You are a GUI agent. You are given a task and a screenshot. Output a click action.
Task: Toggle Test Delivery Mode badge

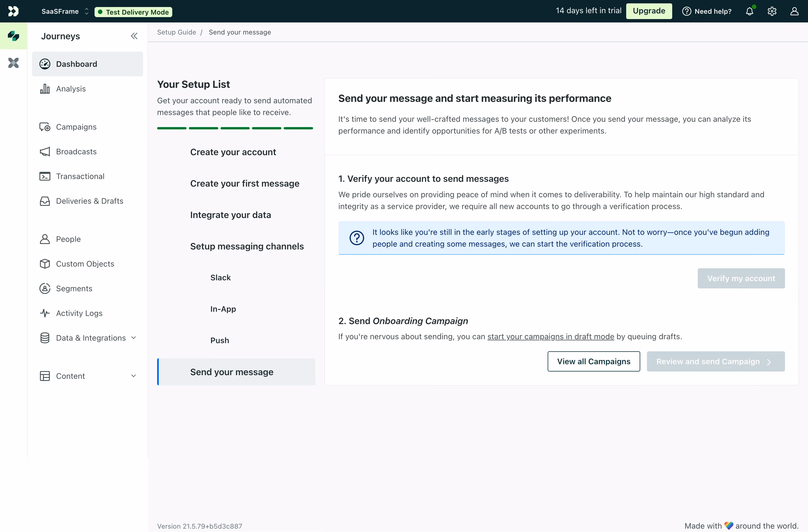134,12
